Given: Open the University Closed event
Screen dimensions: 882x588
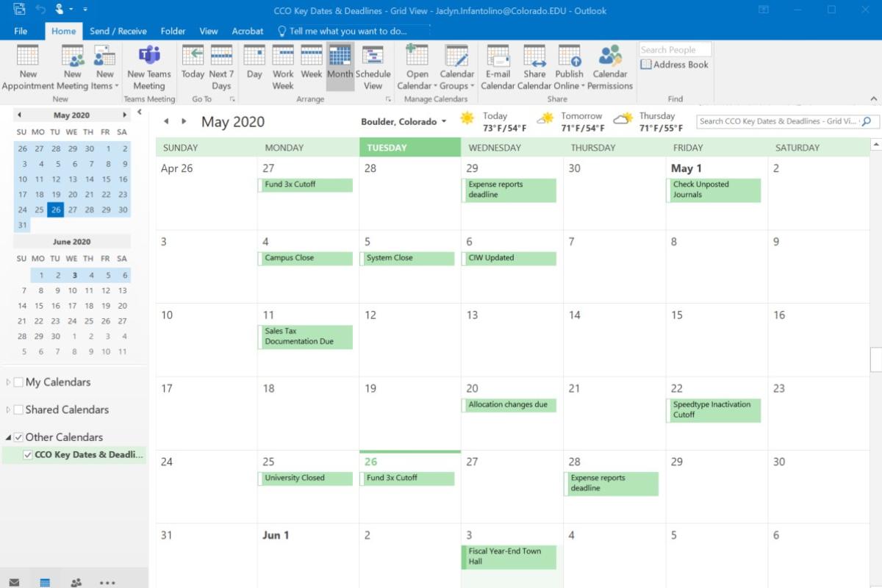Looking at the screenshot, I should [305, 478].
